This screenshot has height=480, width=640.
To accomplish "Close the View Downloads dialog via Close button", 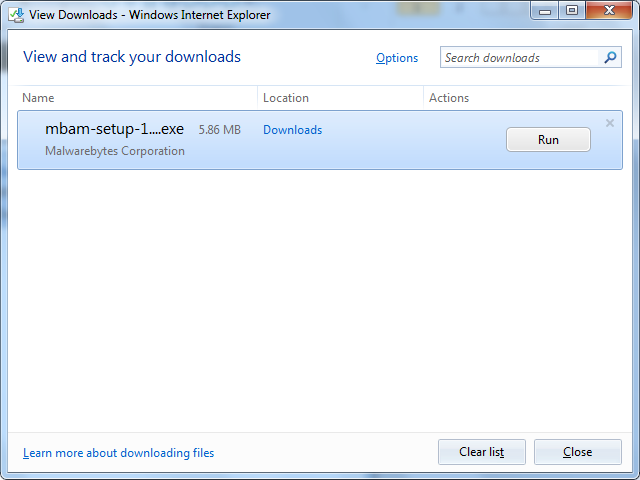I will click(578, 452).
